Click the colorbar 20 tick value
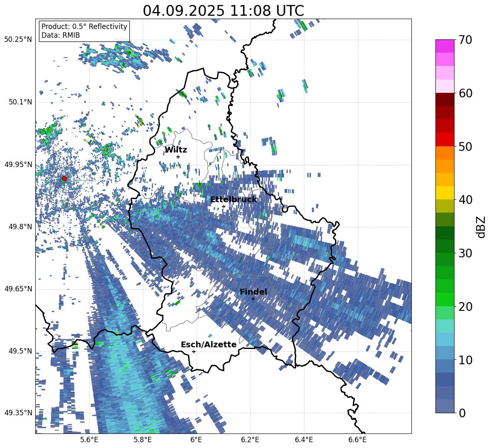Image resolution: width=491 pixels, height=448 pixels. [x=466, y=306]
